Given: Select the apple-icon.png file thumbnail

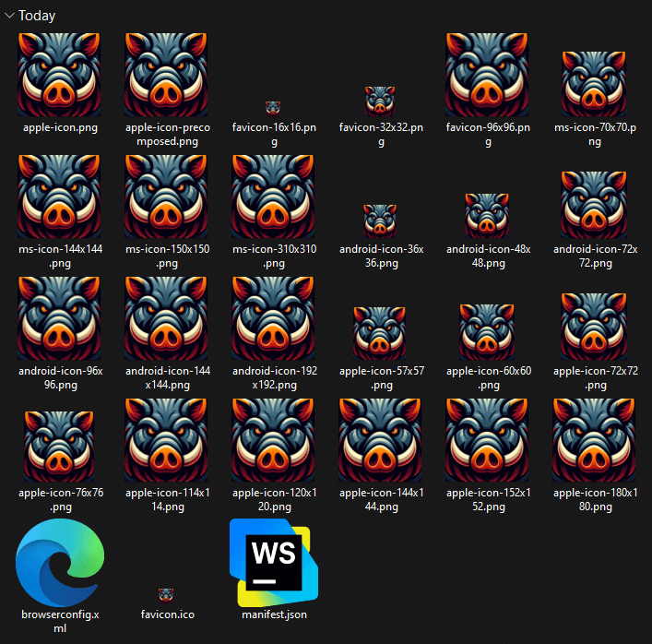Looking at the screenshot, I should click(60, 76).
